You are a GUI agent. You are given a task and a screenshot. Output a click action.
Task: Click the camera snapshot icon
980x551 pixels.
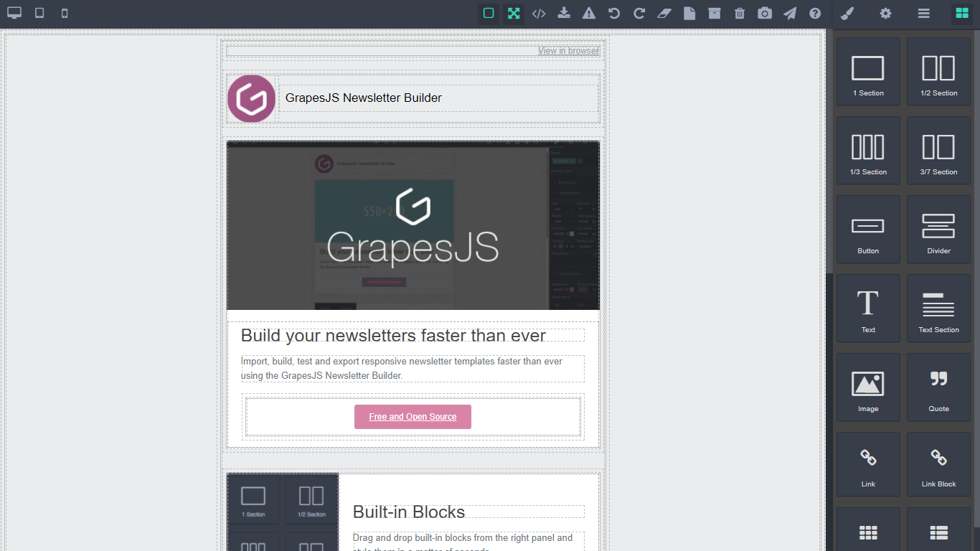click(765, 13)
